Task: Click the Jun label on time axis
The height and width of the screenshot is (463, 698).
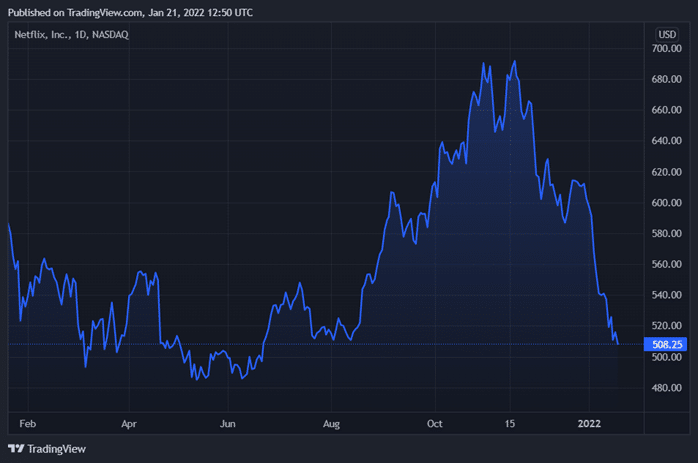Action: click(227, 424)
